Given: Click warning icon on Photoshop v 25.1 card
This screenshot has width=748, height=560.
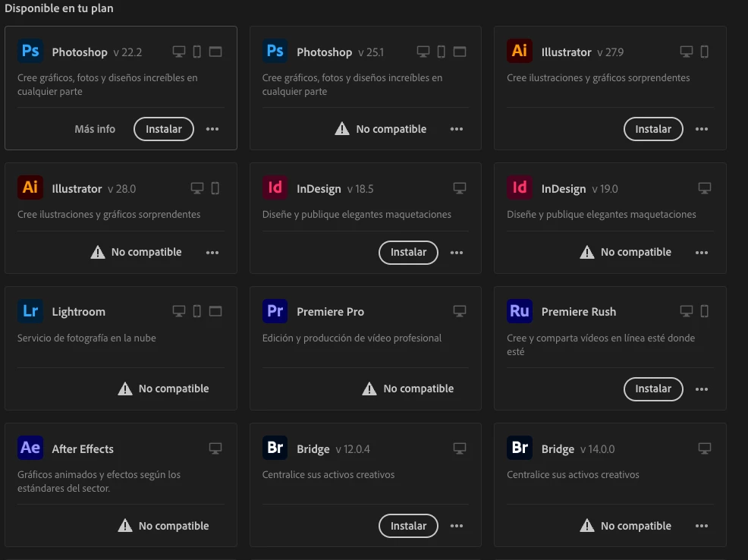Looking at the screenshot, I should 342,129.
